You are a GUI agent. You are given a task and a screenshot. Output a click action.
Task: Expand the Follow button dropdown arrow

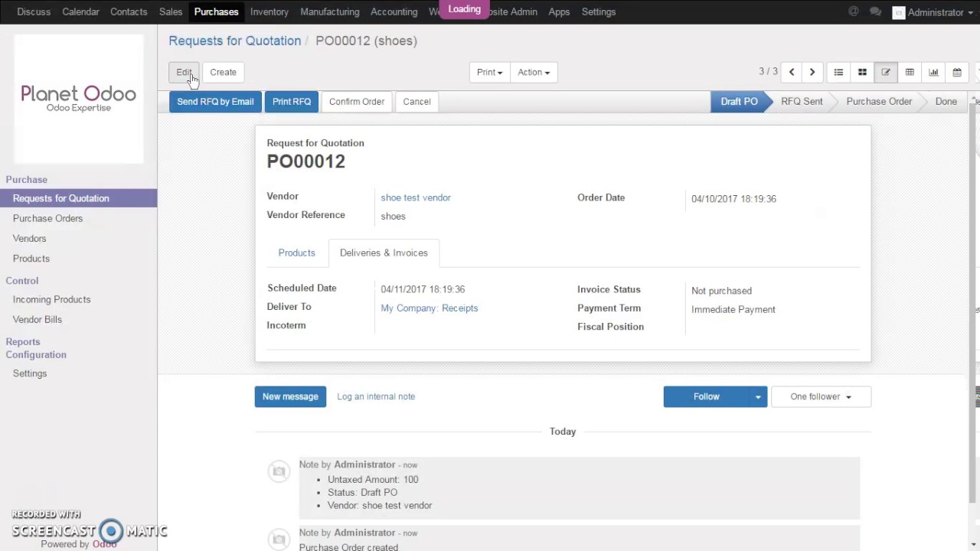tap(758, 396)
